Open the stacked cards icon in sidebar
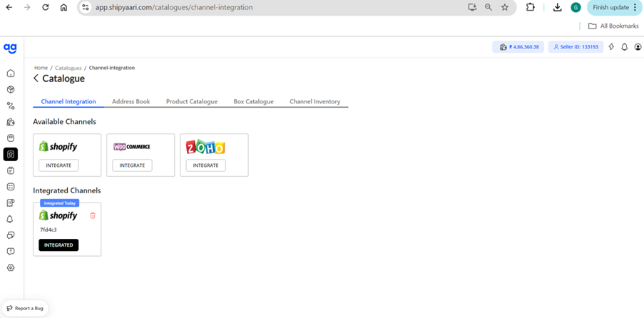Image resolution: width=644 pixels, height=318 pixels. pos(11,235)
